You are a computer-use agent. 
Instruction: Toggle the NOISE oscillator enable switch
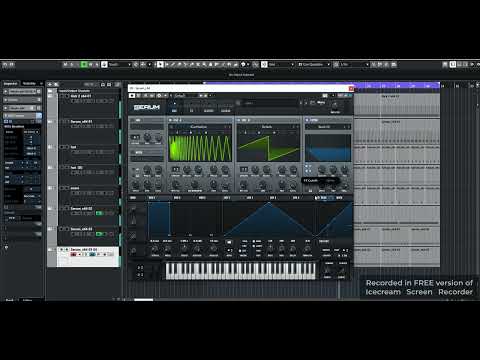coord(133,152)
